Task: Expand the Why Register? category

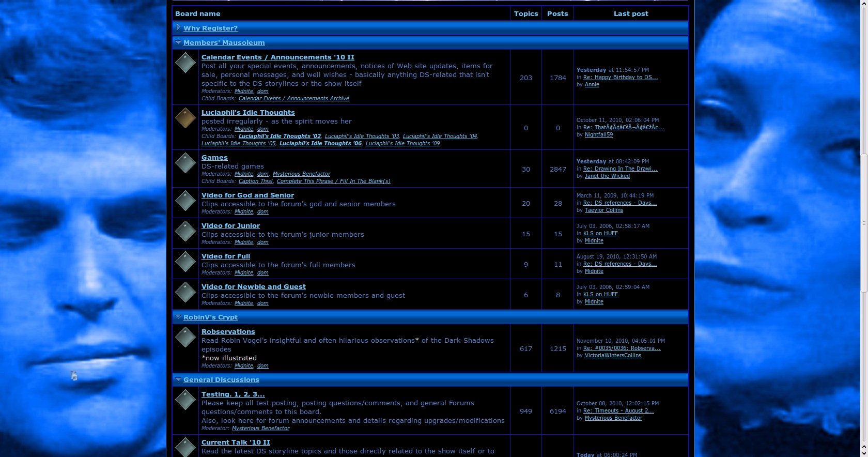Action: [x=178, y=28]
